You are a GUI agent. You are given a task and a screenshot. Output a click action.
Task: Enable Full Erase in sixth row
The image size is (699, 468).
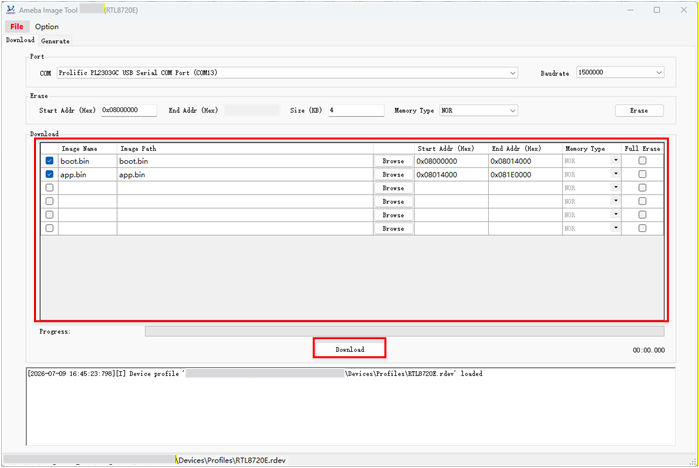point(642,228)
